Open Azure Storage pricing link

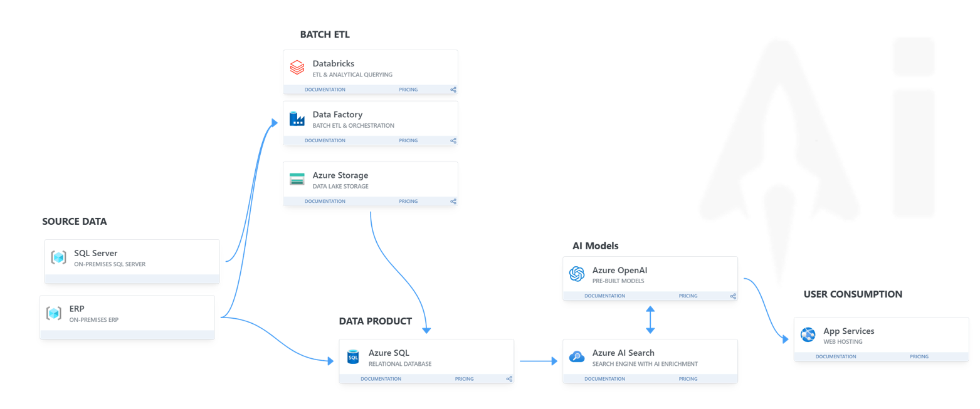[408, 202]
